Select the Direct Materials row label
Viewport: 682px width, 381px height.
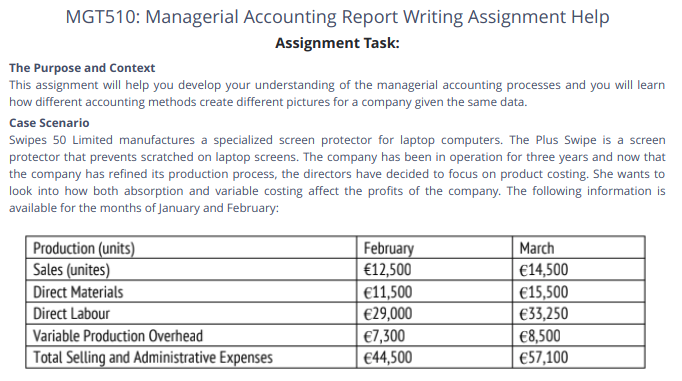click(78, 292)
